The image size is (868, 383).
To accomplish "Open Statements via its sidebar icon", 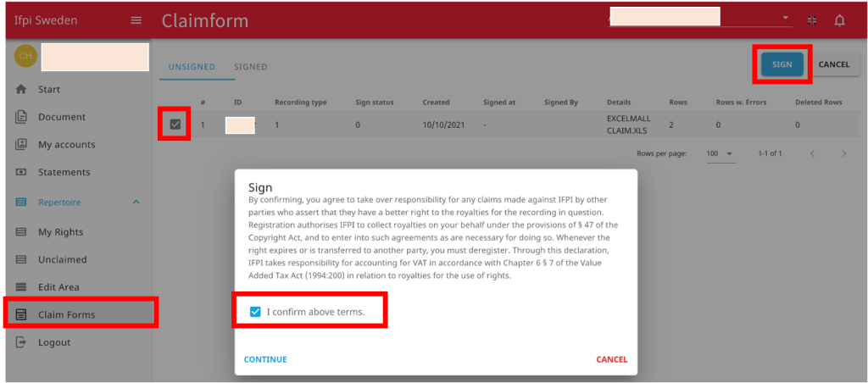I will pos(21,172).
